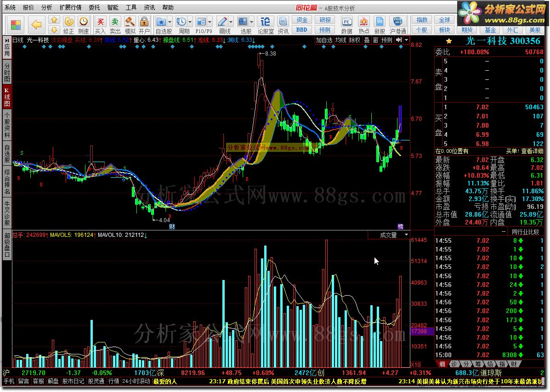Click 加自选 add to watchlist button
The image size is (550, 392).
coord(324,40)
